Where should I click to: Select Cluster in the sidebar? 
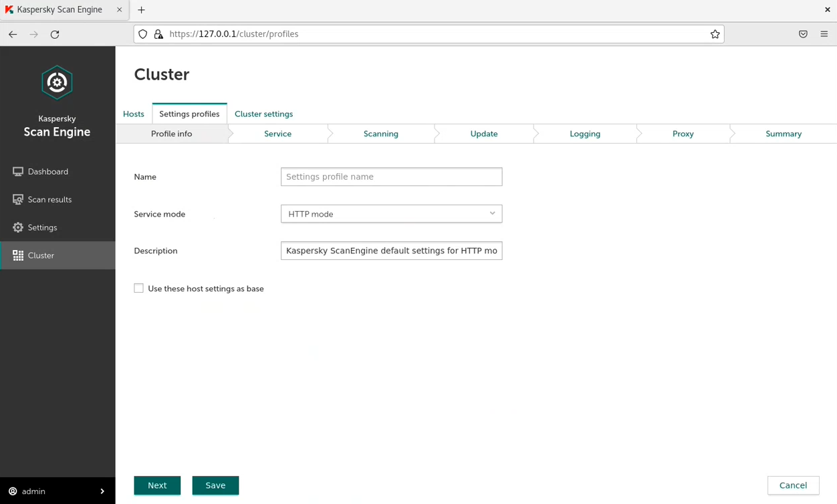pyautogui.click(x=57, y=255)
